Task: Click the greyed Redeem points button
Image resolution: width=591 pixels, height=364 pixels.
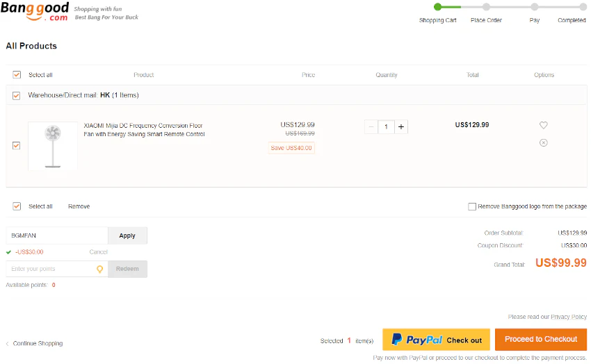Action: point(127,269)
